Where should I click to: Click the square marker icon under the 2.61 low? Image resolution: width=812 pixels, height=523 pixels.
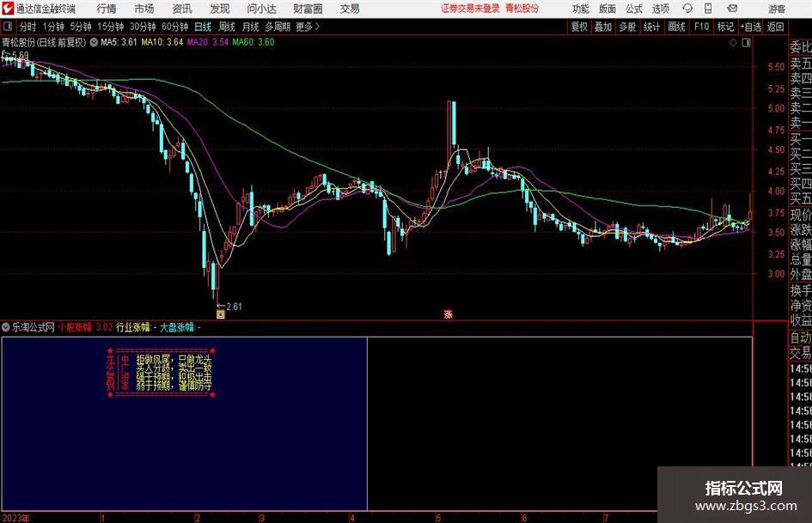pos(221,314)
